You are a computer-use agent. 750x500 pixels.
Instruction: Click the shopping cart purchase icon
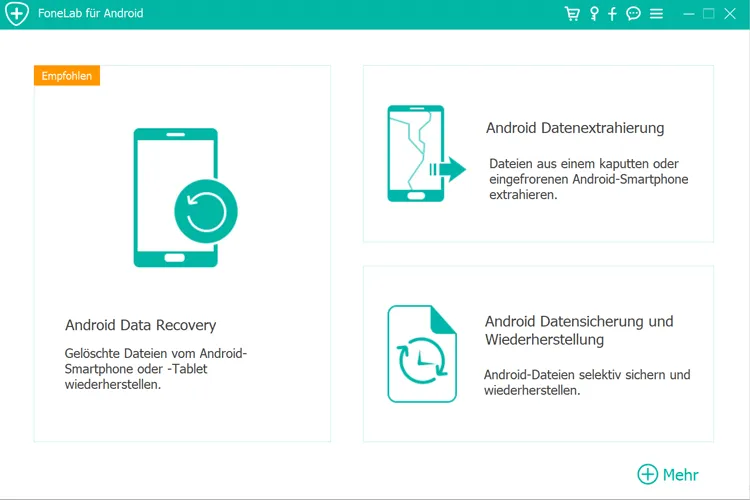coord(572,14)
